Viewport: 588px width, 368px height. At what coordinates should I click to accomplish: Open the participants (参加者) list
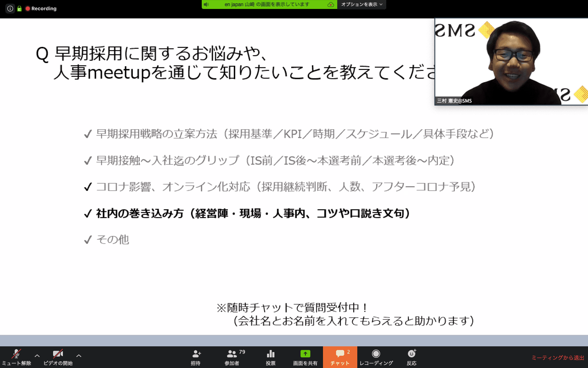(x=232, y=357)
